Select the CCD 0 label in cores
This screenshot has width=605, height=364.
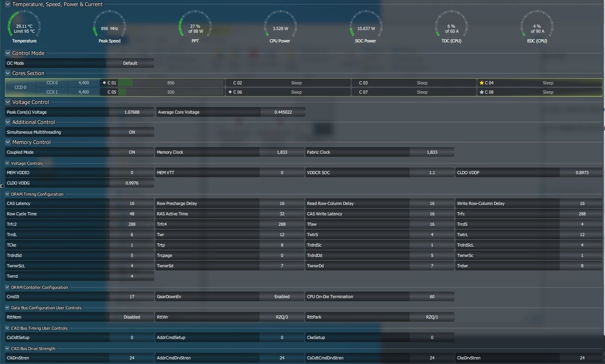point(20,87)
